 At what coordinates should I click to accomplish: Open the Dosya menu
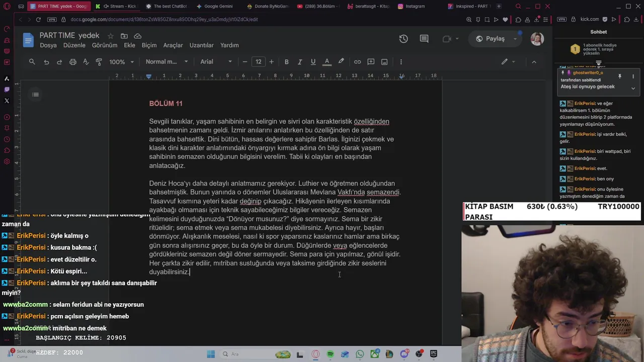pos(48,45)
